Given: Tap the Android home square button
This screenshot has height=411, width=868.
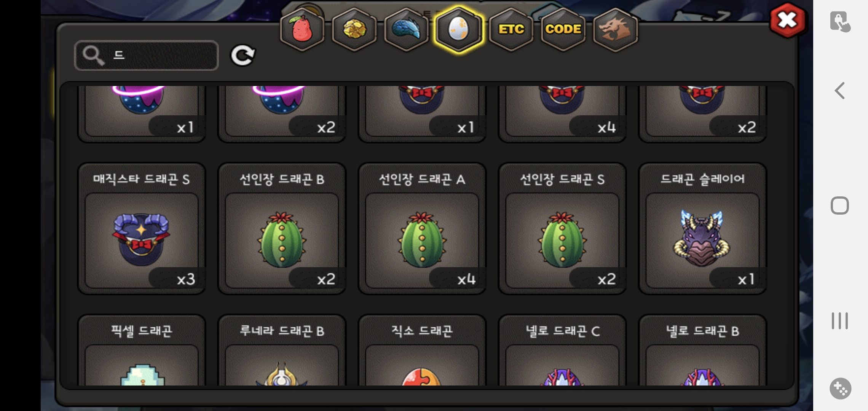Looking at the screenshot, I should [840, 206].
